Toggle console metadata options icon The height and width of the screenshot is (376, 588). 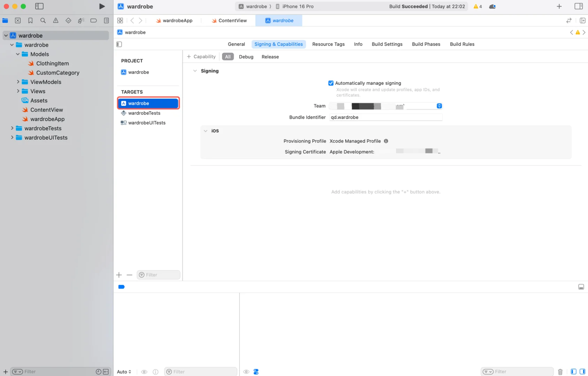click(256, 372)
